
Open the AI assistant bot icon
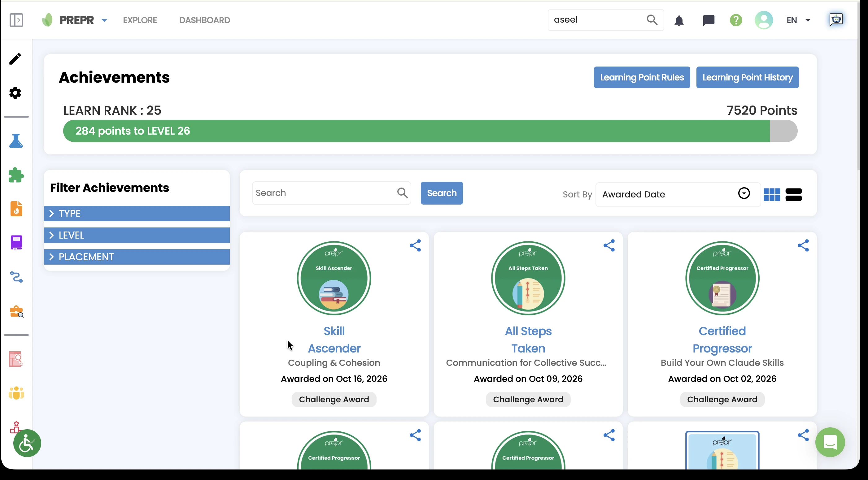click(836, 19)
